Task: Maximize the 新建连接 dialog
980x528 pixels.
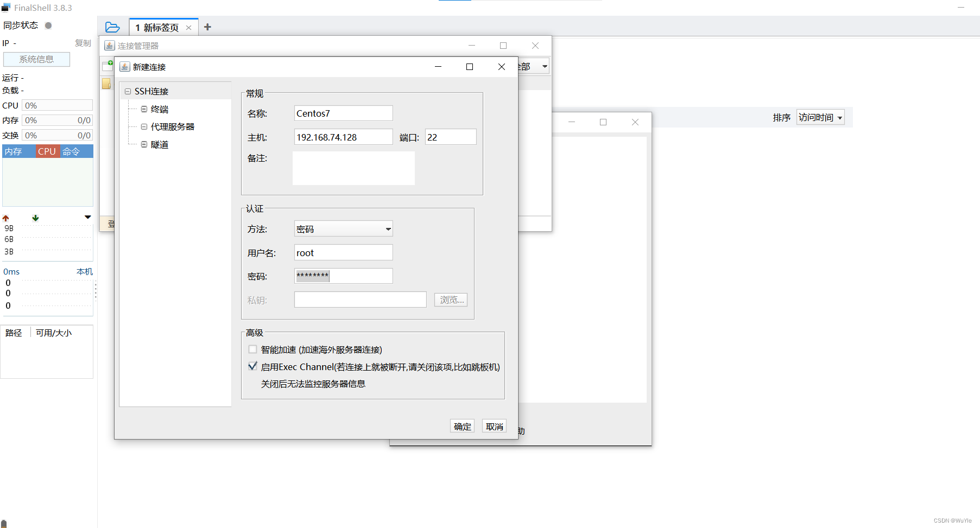Action: click(x=470, y=67)
